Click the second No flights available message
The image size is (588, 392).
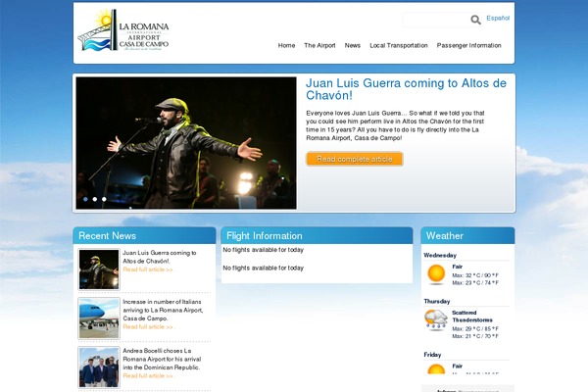264,268
